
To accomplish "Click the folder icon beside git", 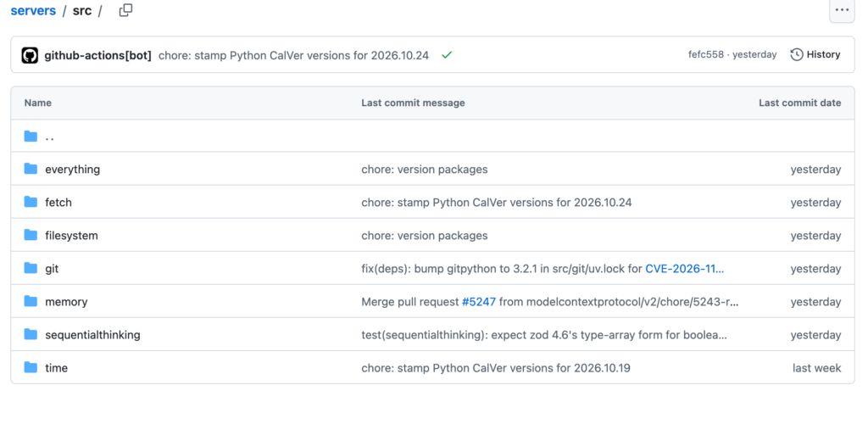I will [x=31, y=268].
